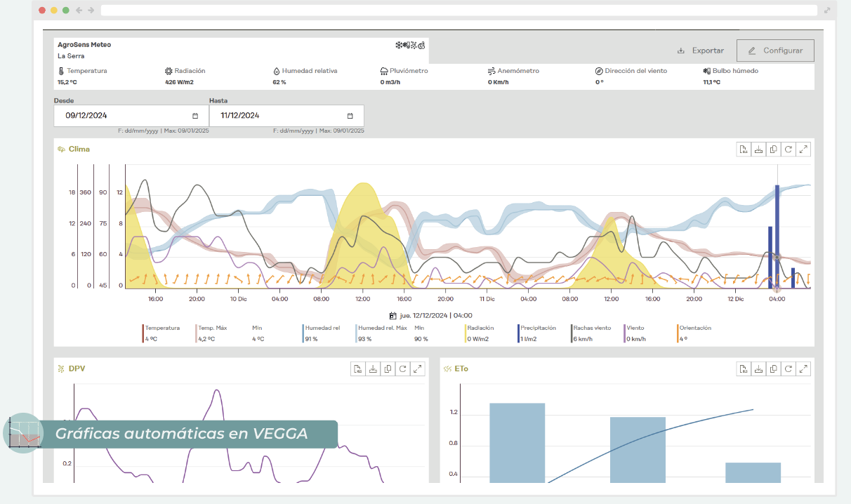851x504 pixels.
Task: Open the Configurar settings button
Action: pos(775,51)
